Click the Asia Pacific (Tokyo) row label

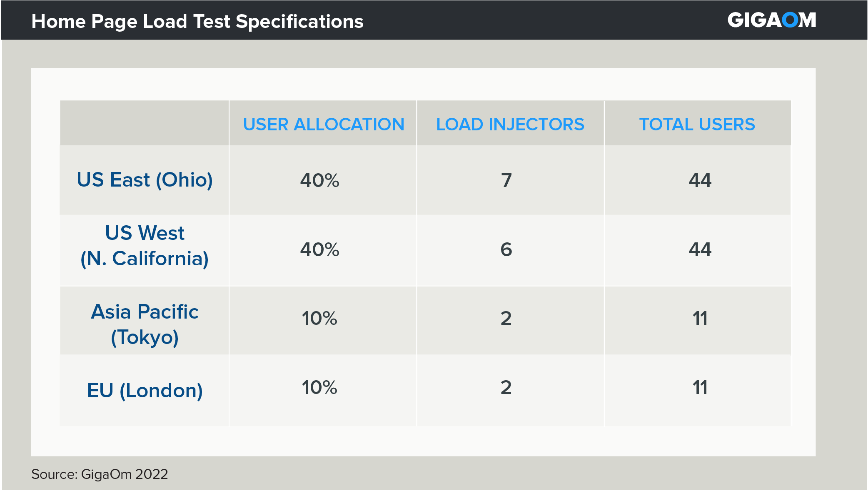point(145,324)
